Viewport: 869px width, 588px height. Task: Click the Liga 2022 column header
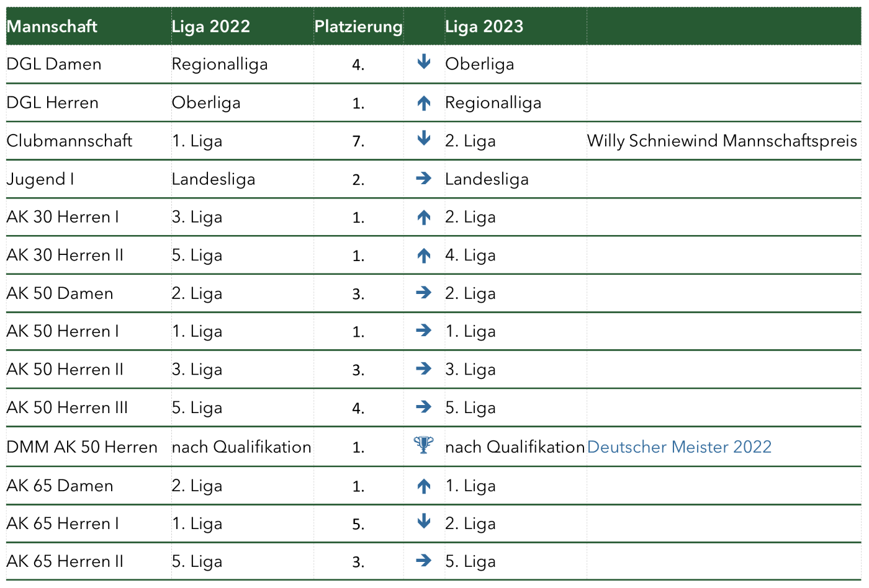(x=211, y=26)
